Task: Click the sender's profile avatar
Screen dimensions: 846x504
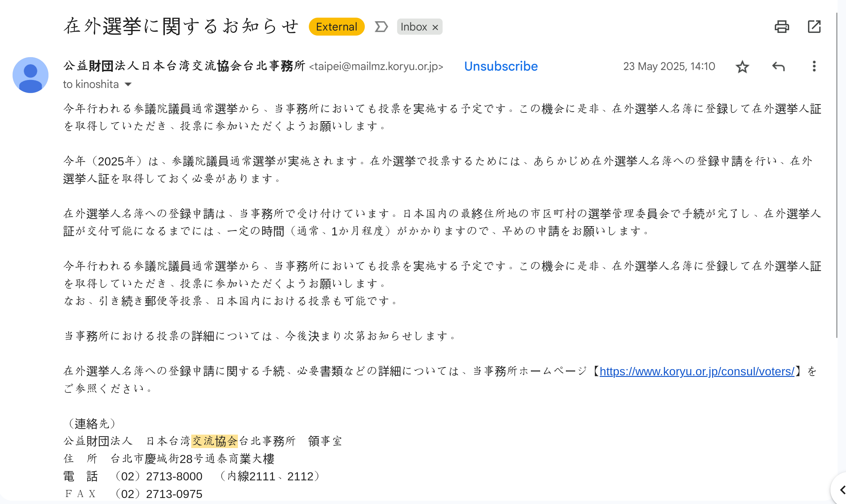Action: pyautogui.click(x=31, y=75)
